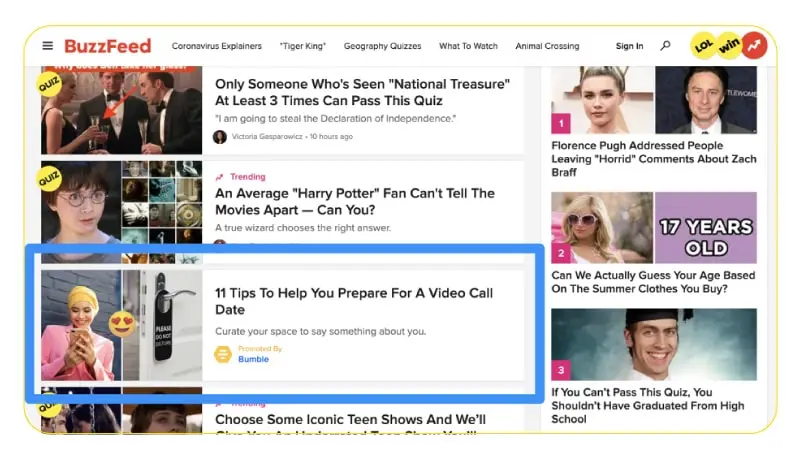Viewport: 800px width, 461px height.
Task: Click the Bumble logo icon
Action: [x=223, y=354]
